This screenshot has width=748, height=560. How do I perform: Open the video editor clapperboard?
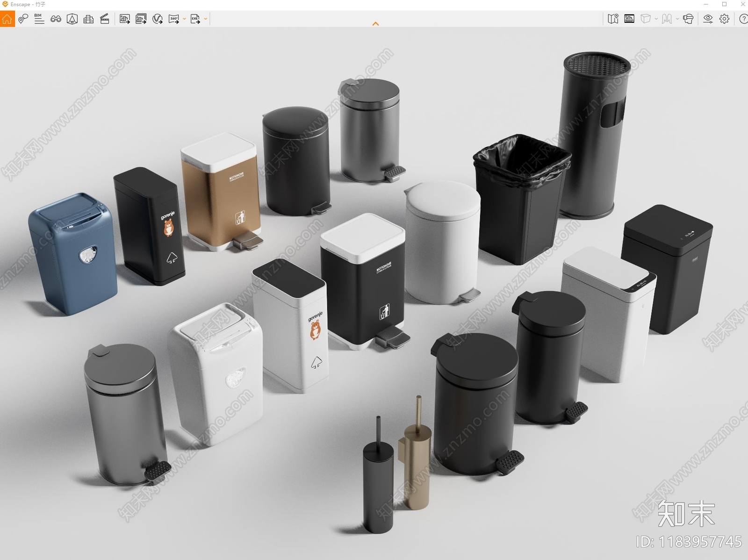105,19
